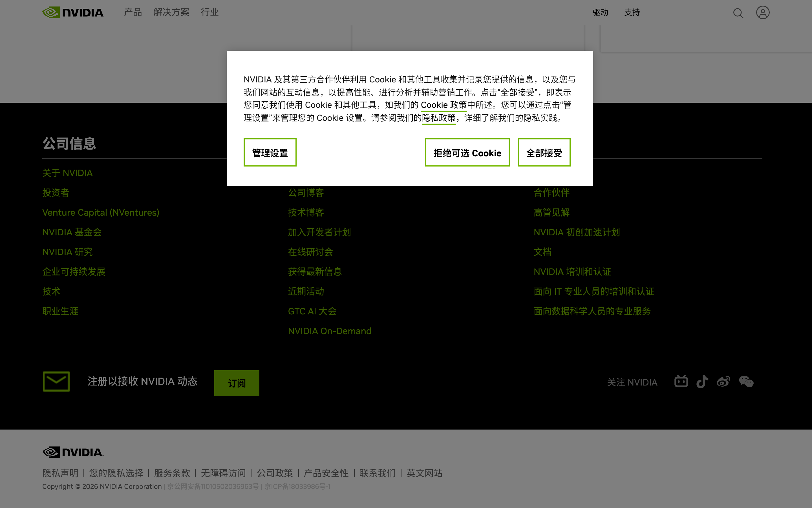The height and width of the screenshot is (508, 812).
Task: Open the 职业生涯 link
Action: tap(60, 312)
